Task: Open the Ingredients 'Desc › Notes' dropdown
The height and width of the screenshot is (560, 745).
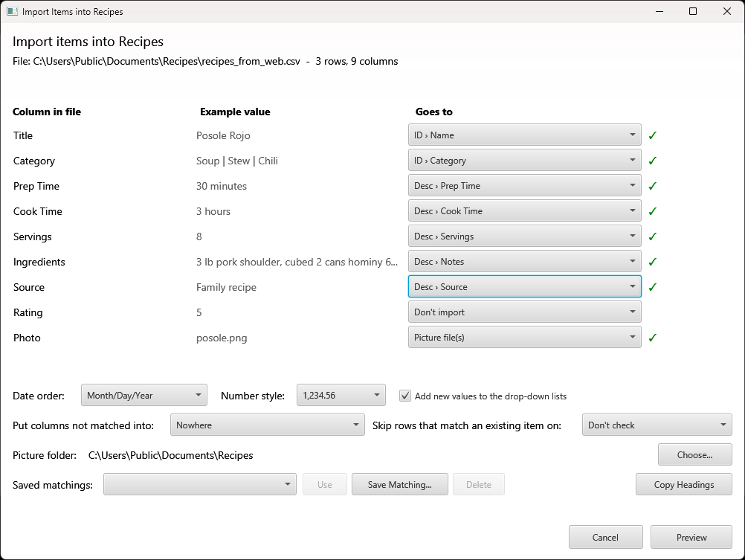Action: click(524, 261)
